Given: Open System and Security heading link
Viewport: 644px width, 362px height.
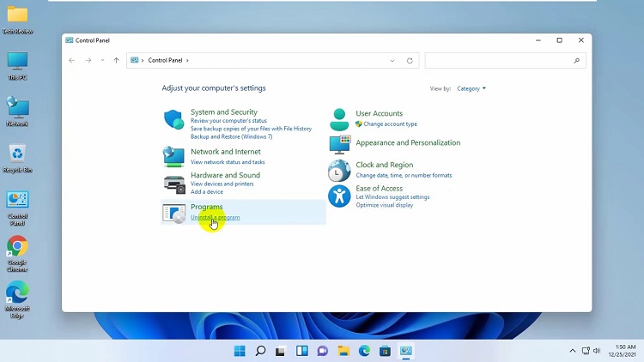Looking at the screenshot, I should click(x=224, y=112).
